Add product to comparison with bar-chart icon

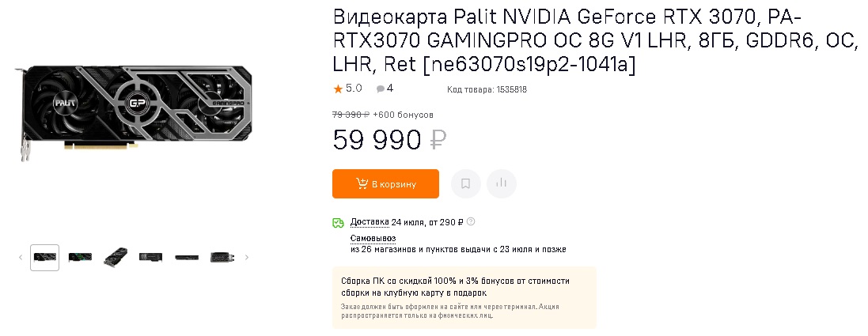coord(502,183)
